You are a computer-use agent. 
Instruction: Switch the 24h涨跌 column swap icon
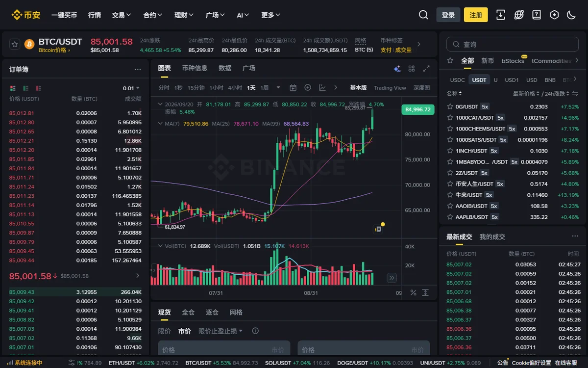click(575, 93)
